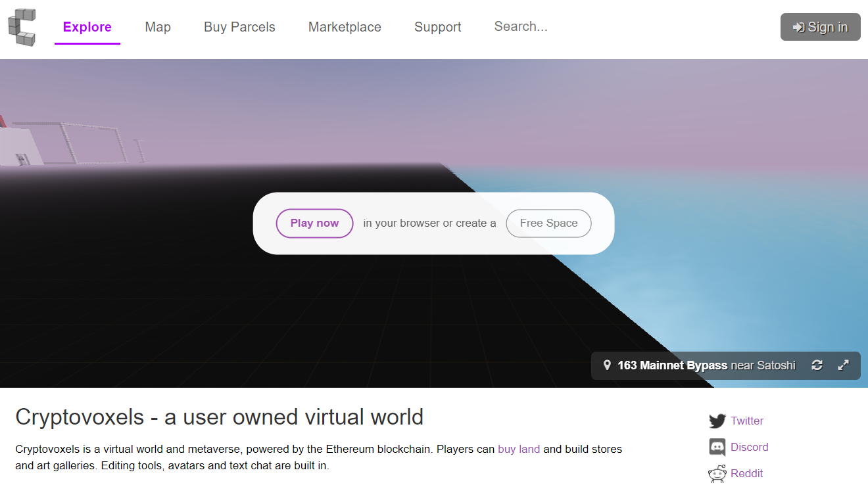Image resolution: width=868 pixels, height=487 pixels.
Task: Click the Twitter bird icon
Action: click(x=717, y=421)
